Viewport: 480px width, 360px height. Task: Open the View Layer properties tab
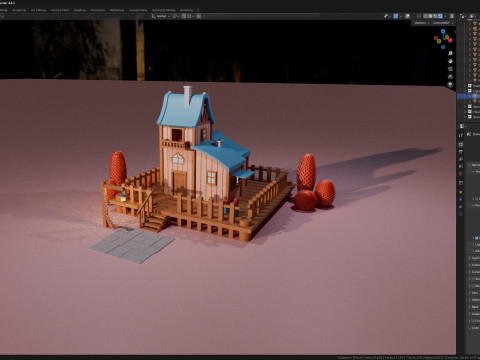[x=461, y=159]
